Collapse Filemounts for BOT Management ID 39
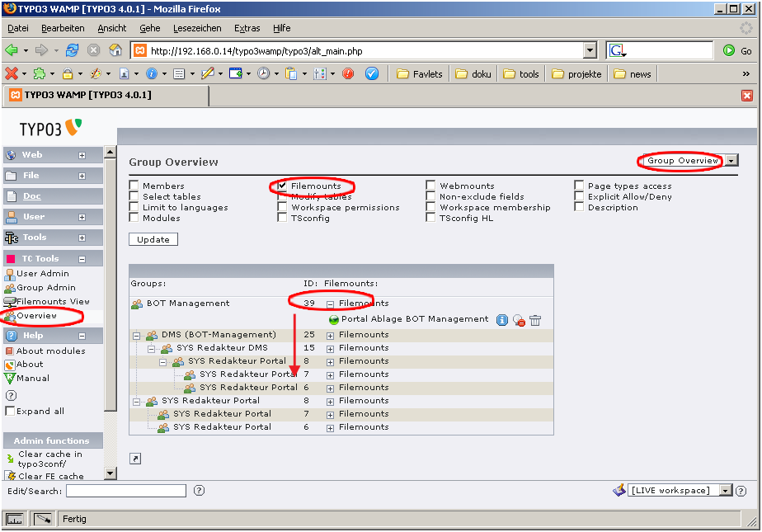The height and width of the screenshot is (532, 762). click(330, 304)
